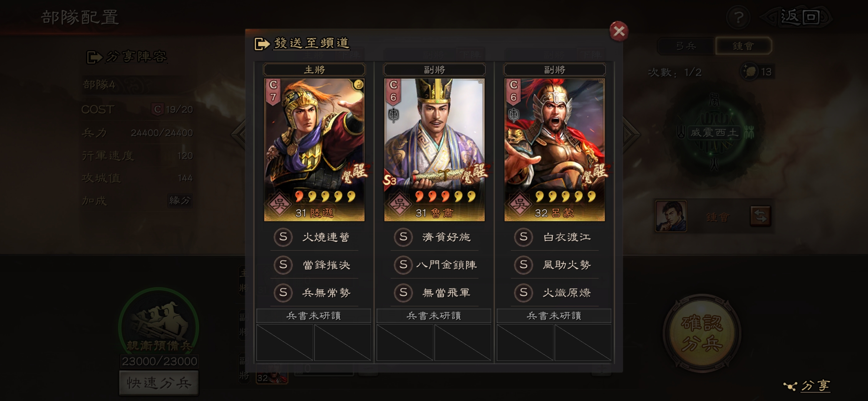Click the 快速分兵 quick allocate button

click(159, 382)
